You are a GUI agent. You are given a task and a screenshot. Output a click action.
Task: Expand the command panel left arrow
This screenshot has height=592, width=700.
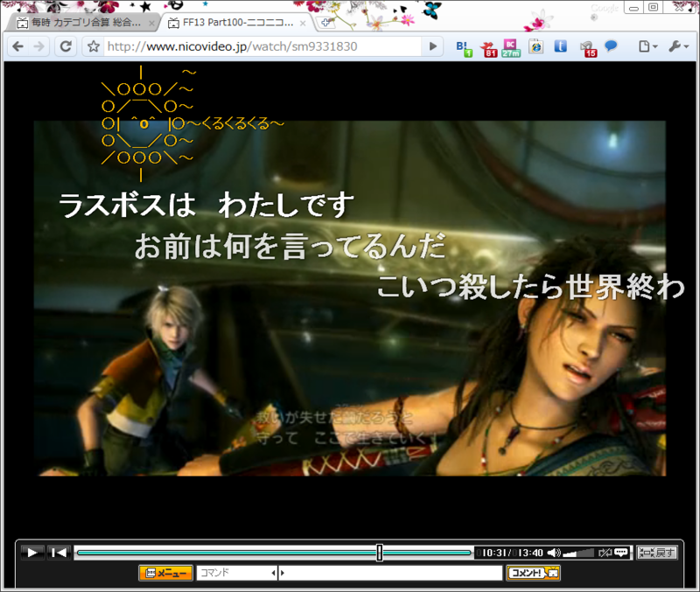pyautogui.click(x=274, y=573)
